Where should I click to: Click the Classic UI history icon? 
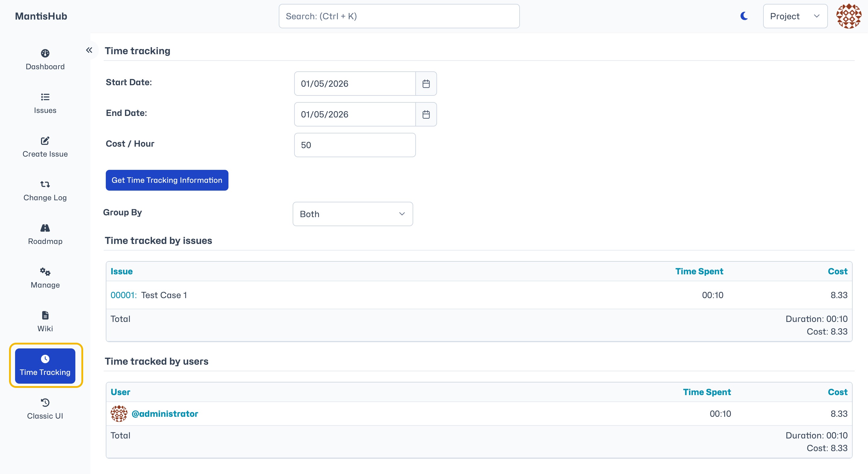click(x=45, y=402)
